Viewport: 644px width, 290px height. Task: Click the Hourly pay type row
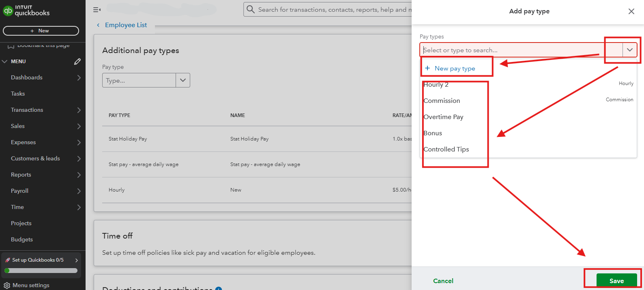tap(117, 190)
